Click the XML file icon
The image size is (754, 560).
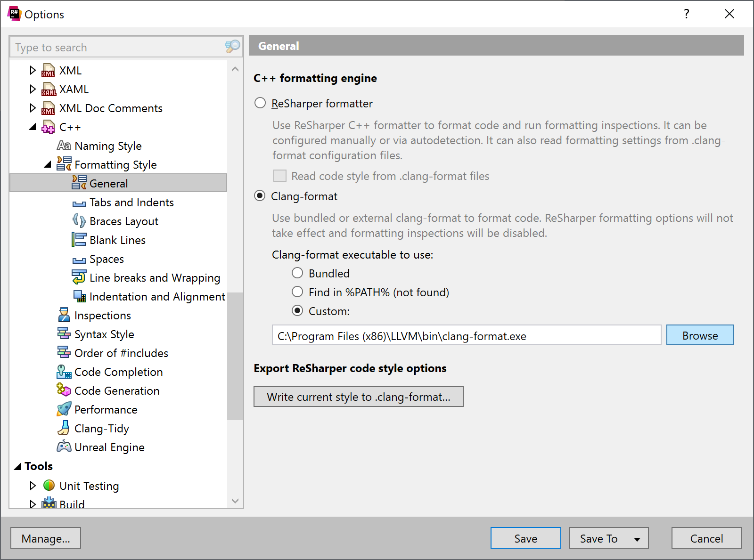pos(48,71)
